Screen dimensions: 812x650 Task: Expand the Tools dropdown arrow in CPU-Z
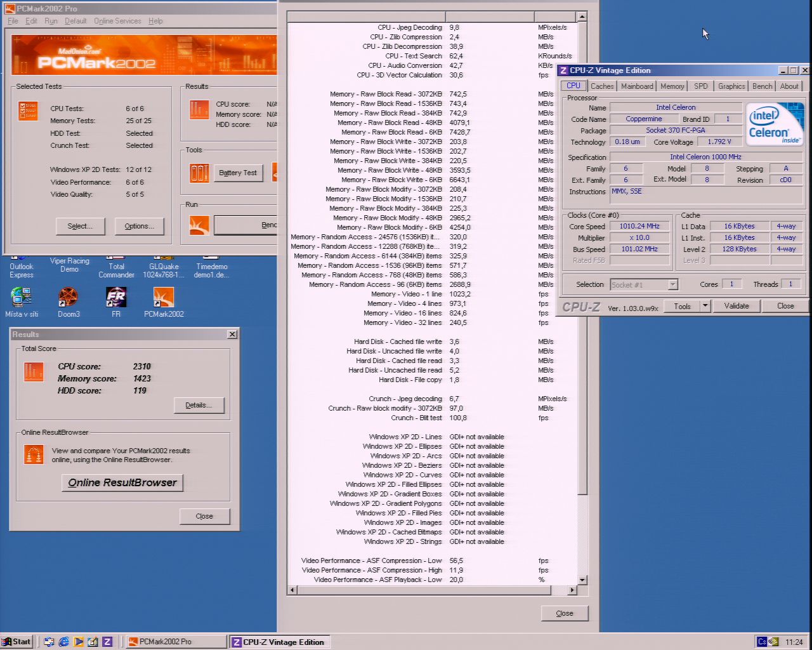705,306
